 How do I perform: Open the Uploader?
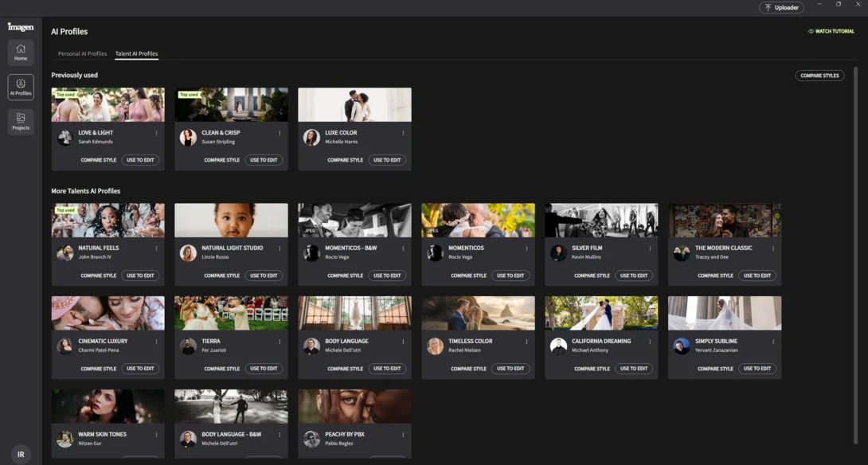(781, 7)
